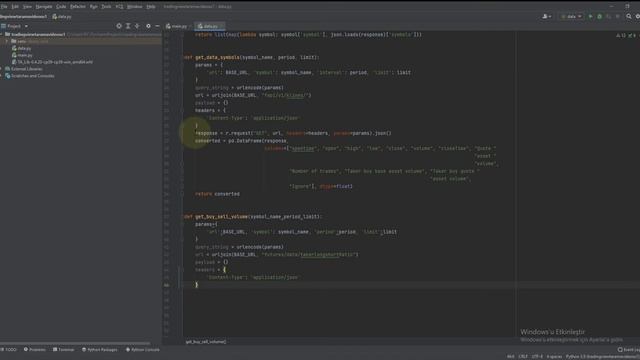This screenshot has height=360, width=640.
Task: Open the Terminal tool window
Action: pyautogui.click(x=63, y=350)
